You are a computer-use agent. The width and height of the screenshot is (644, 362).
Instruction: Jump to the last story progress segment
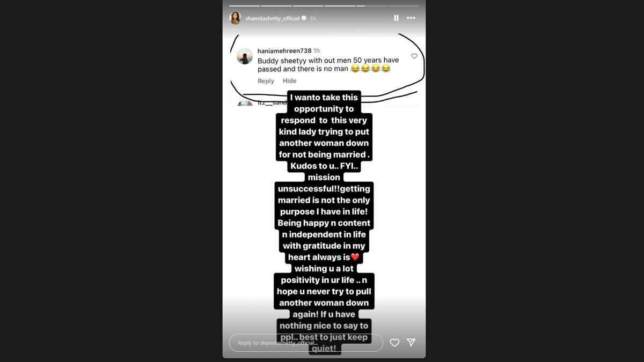[404, 6]
